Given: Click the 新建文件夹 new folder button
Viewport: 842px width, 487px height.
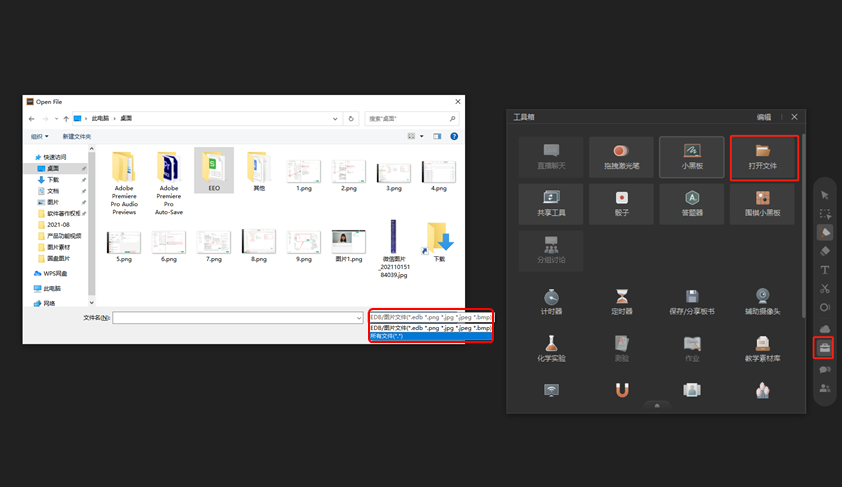Looking at the screenshot, I should 77,136.
